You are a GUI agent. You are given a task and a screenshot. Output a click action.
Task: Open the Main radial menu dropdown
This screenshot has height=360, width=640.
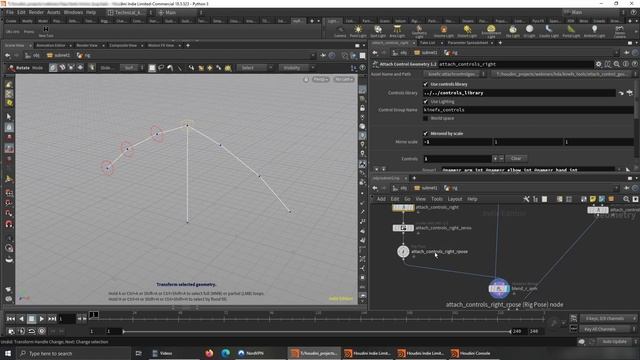click(180, 13)
